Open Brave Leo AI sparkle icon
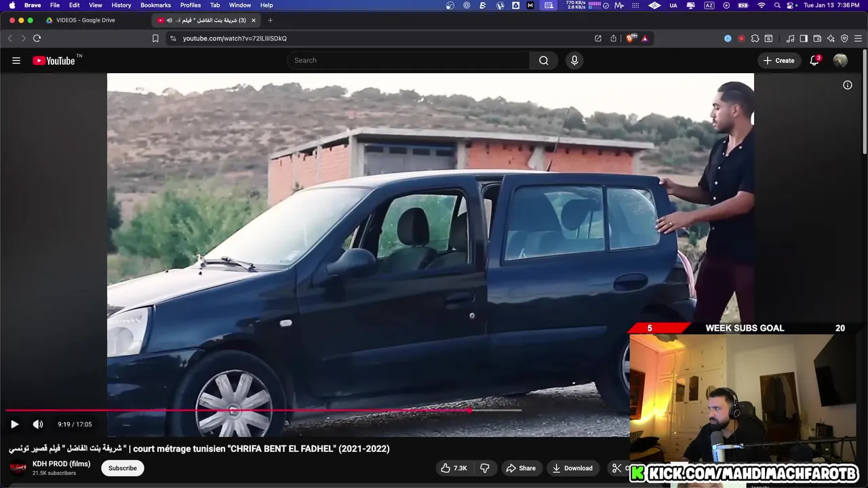The image size is (868, 488). point(831,39)
